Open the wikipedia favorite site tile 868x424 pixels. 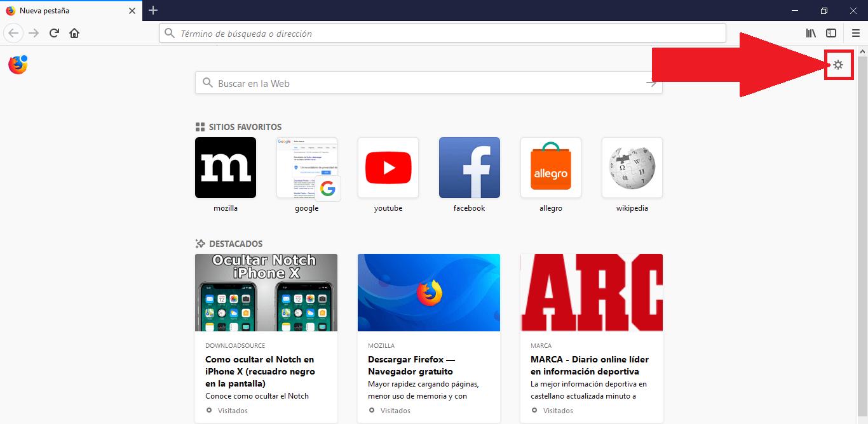(632, 168)
